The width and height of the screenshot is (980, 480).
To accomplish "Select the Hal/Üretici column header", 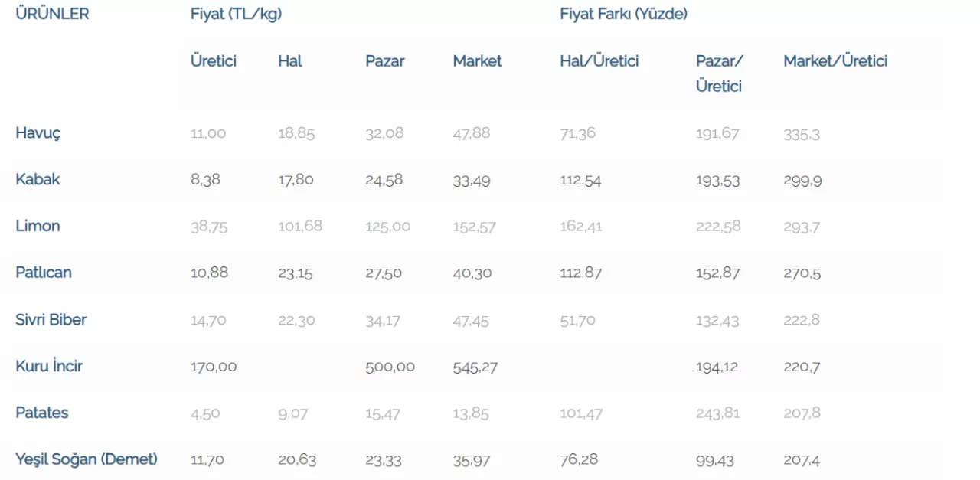I will click(x=599, y=61).
